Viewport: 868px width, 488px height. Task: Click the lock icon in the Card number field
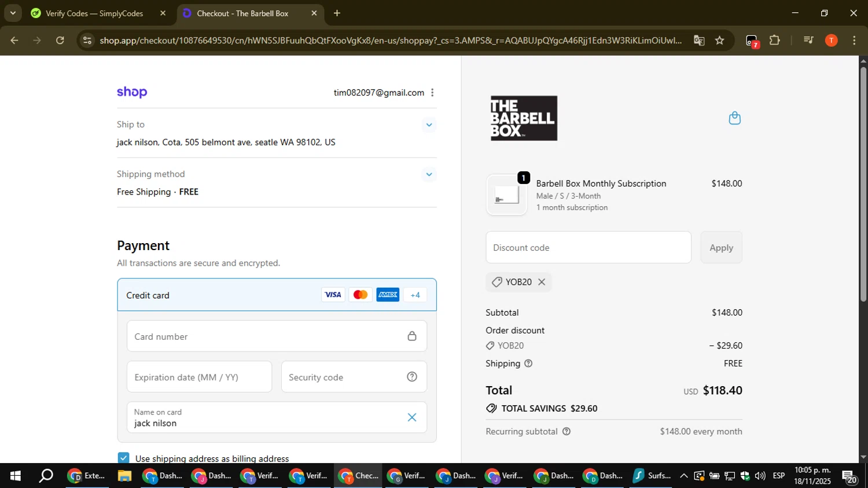coord(412,336)
